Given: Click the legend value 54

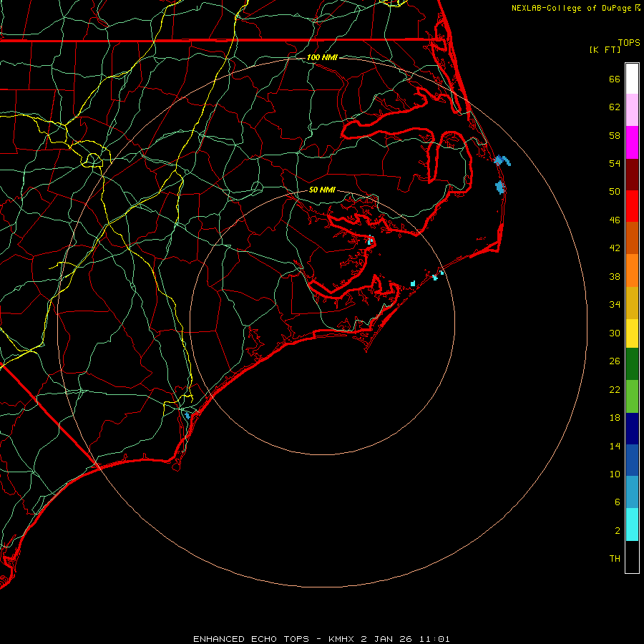Looking at the screenshot, I should click(615, 163).
